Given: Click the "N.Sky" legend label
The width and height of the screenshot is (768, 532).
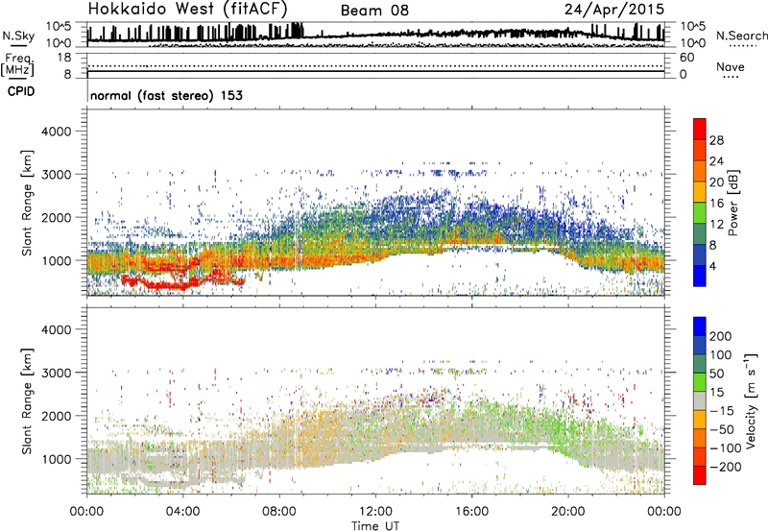Looking at the screenshot, I should pos(18,36).
